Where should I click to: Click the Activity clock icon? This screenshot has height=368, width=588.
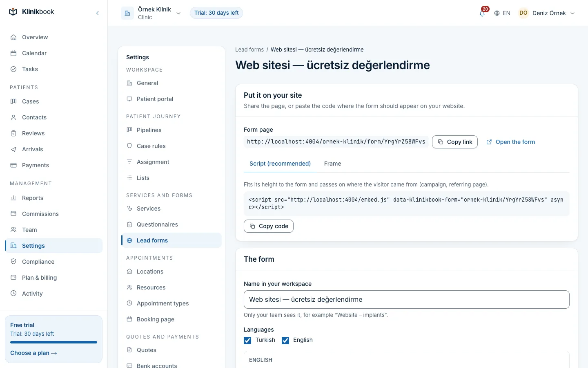click(13, 294)
